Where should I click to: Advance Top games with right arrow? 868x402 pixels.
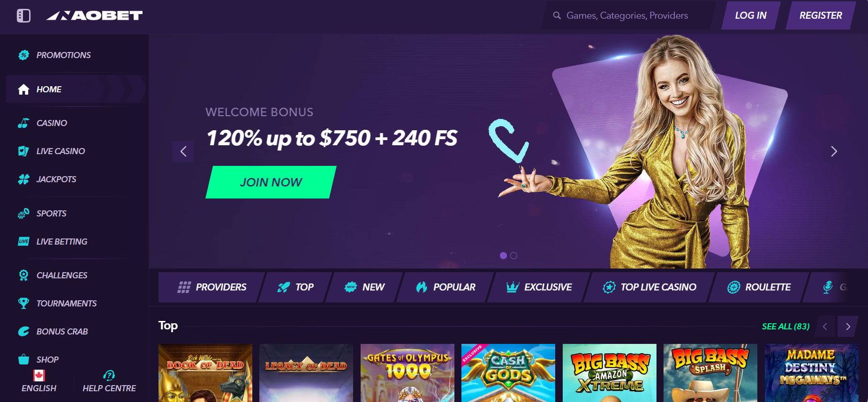848,327
